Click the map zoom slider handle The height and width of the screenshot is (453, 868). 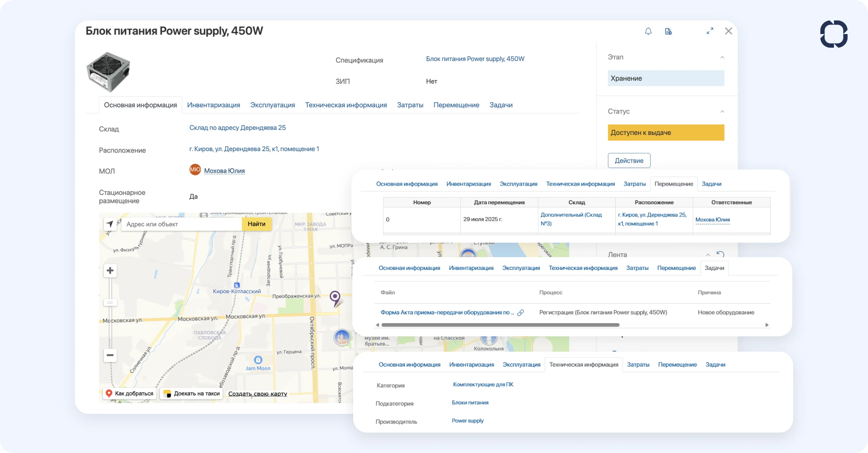pyautogui.click(x=110, y=302)
